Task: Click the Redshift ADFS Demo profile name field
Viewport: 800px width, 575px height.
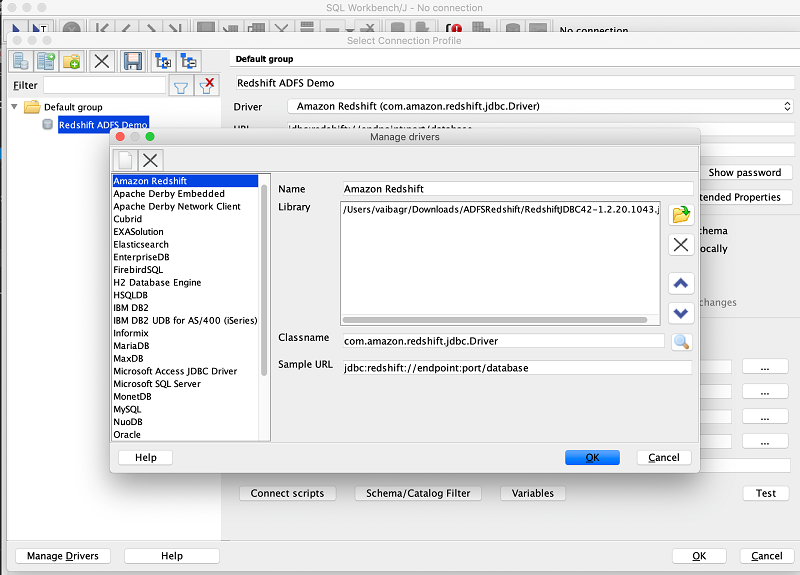Action: (x=515, y=83)
